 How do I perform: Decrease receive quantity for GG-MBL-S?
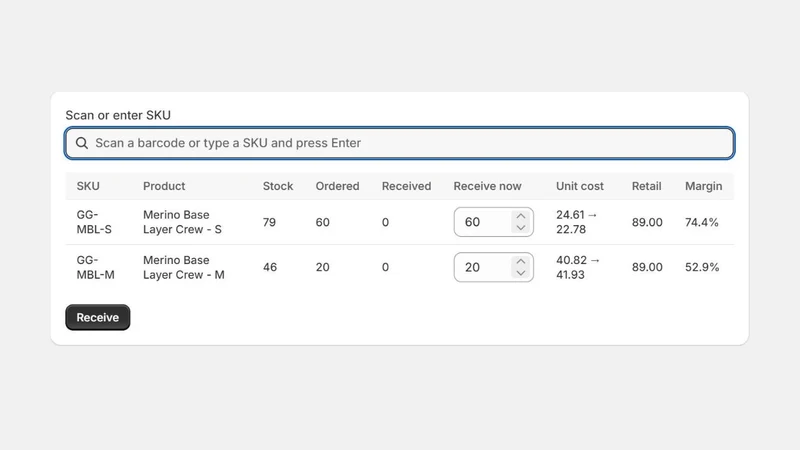click(x=520, y=228)
